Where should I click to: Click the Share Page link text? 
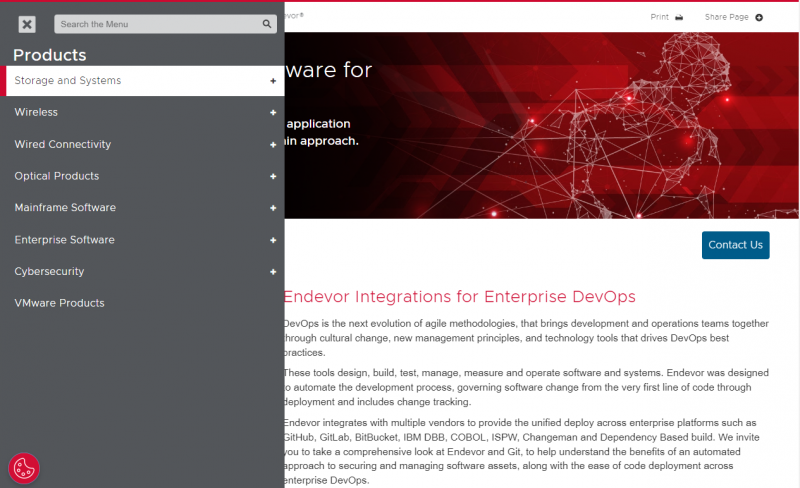pyautogui.click(x=726, y=17)
